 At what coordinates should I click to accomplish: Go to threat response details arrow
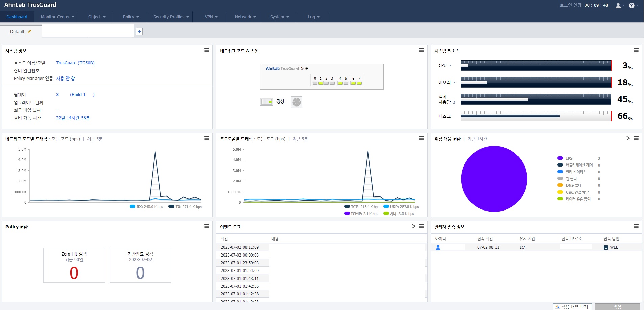[x=628, y=138]
